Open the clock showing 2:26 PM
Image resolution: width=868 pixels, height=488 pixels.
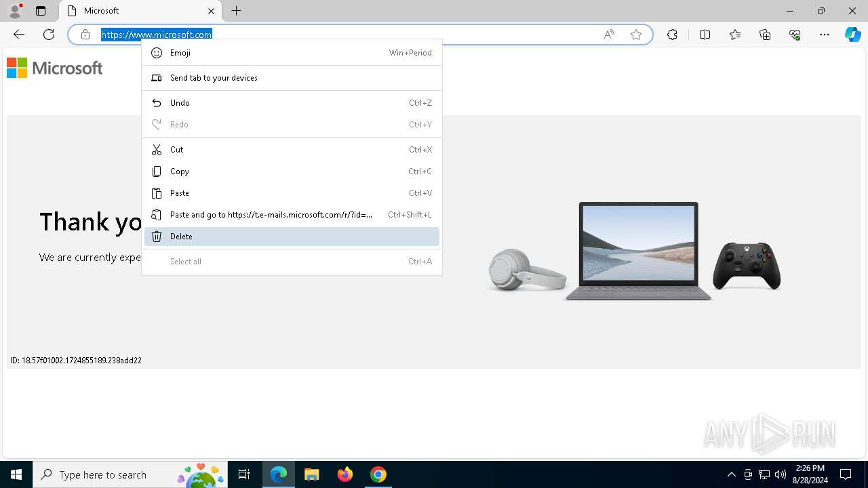tap(810, 474)
